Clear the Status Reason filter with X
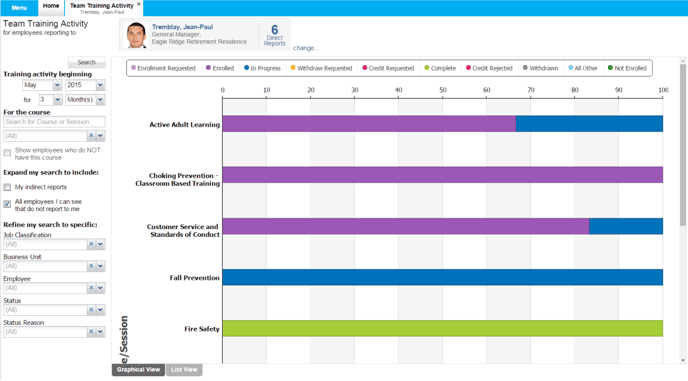The width and height of the screenshot is (688, 381). 91,332
